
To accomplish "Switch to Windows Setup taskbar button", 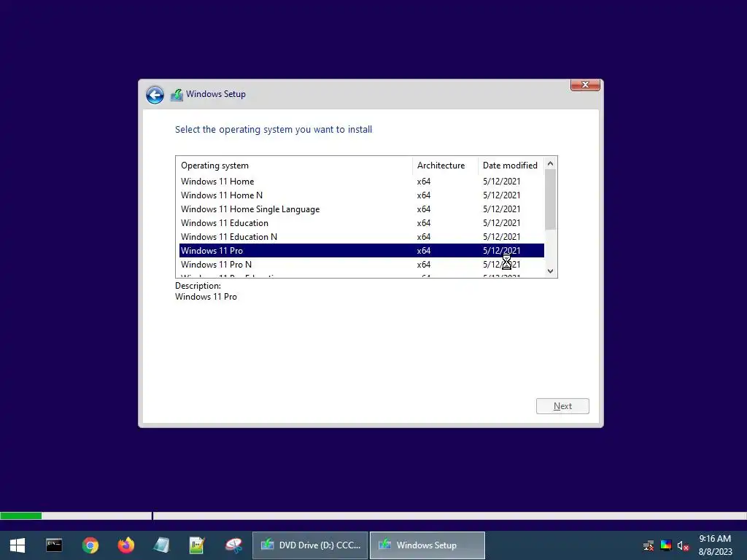I will [x=427, y=545].
